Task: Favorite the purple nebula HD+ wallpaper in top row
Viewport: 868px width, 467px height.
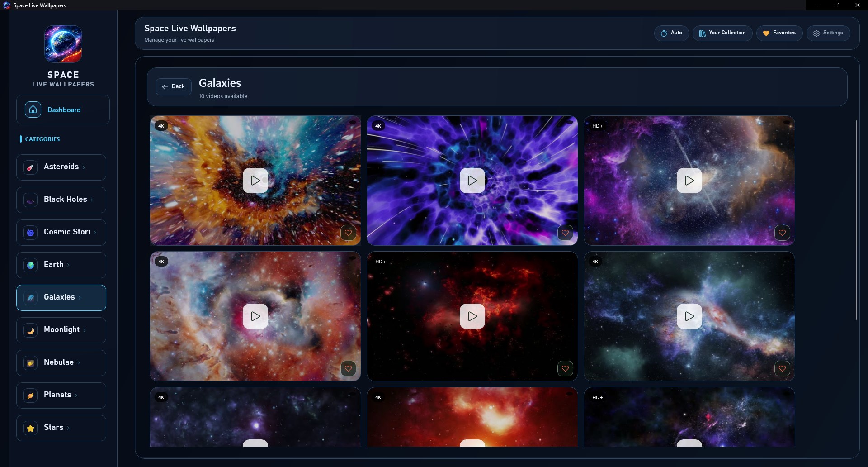Action: 782,233
